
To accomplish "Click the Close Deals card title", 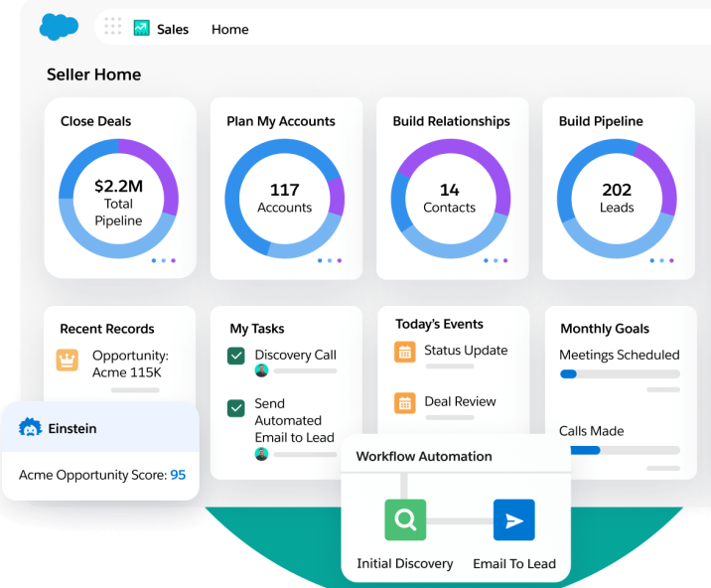I will [95, 121].
